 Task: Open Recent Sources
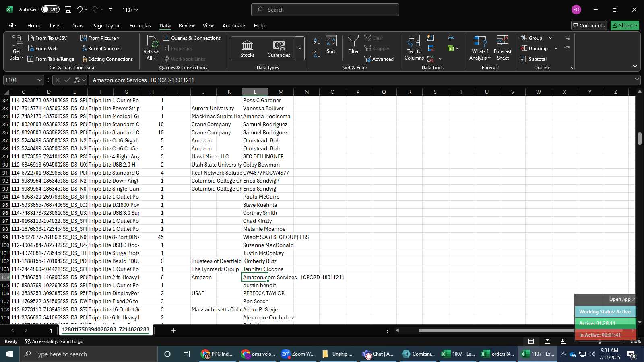pyautogui.click(x=100, y=49)
